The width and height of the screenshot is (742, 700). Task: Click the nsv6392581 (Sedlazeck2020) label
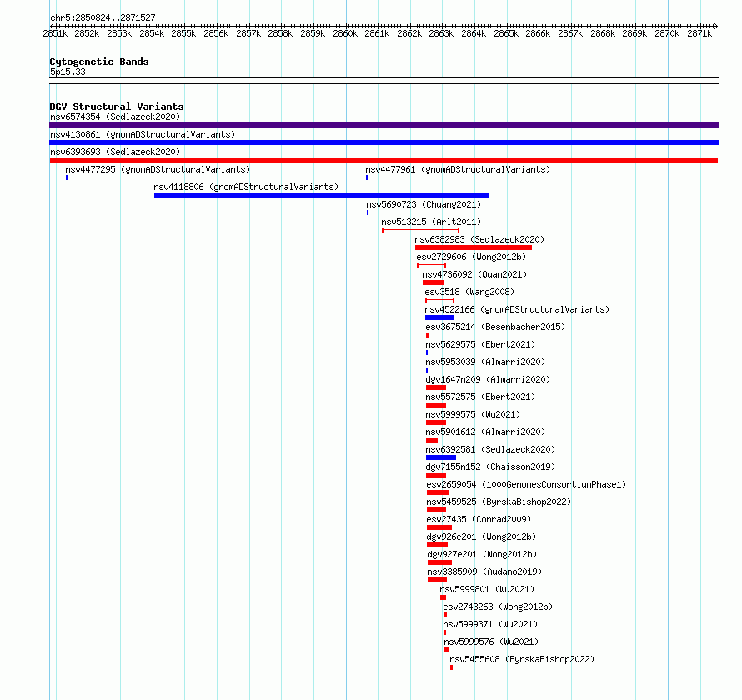[x=490, y=449]
